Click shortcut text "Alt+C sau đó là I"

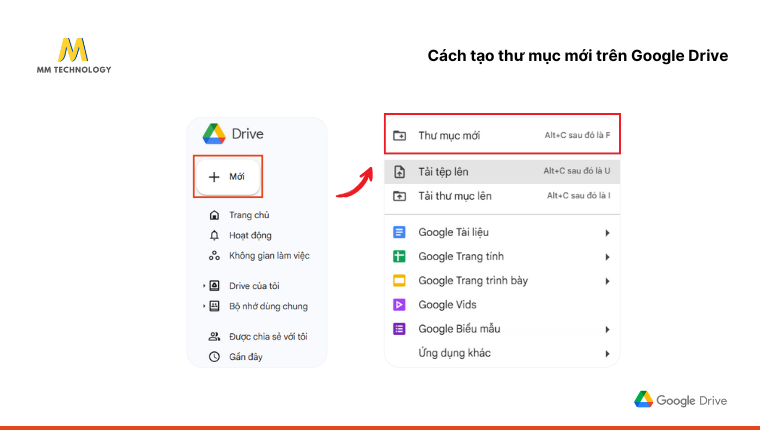(x=579, y=195)
